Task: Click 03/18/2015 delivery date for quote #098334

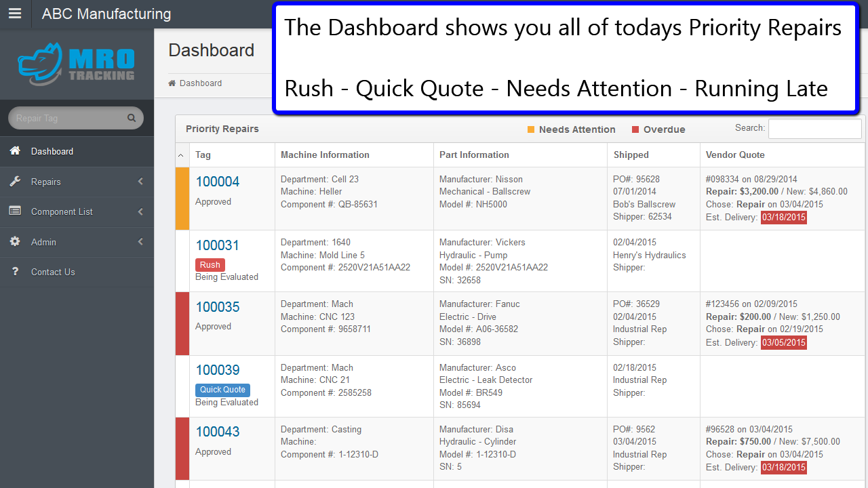Action: point(784,218)
